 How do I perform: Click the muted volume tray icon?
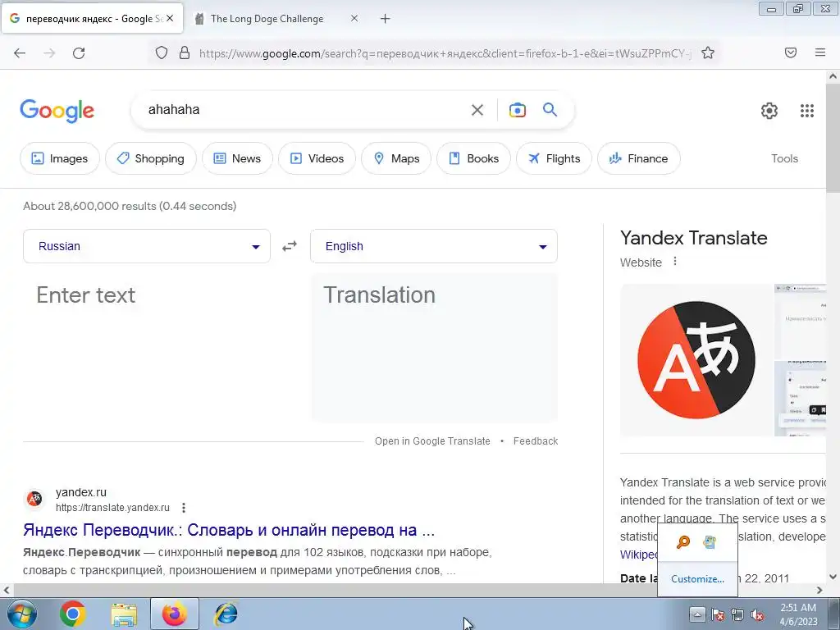point(757,615)
